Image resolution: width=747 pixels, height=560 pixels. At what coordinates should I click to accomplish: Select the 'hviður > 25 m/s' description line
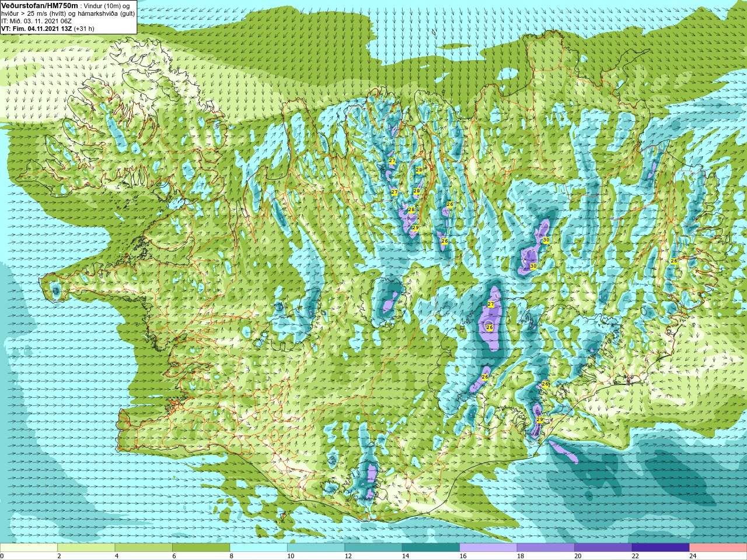click(x=68, y=13)
